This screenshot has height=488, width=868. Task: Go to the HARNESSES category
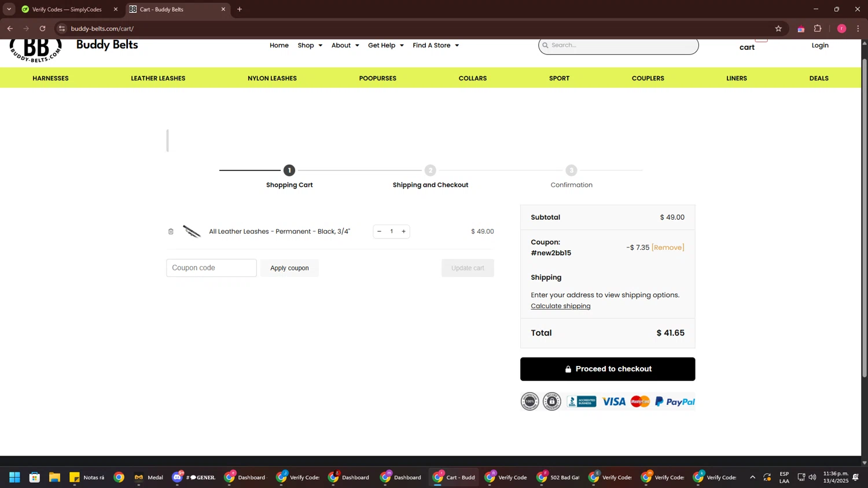[50, 78]
